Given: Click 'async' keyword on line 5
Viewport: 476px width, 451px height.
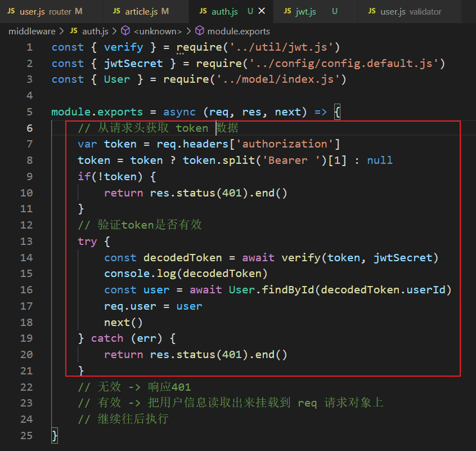Looking at the screenshot, I should click(179, 113).
